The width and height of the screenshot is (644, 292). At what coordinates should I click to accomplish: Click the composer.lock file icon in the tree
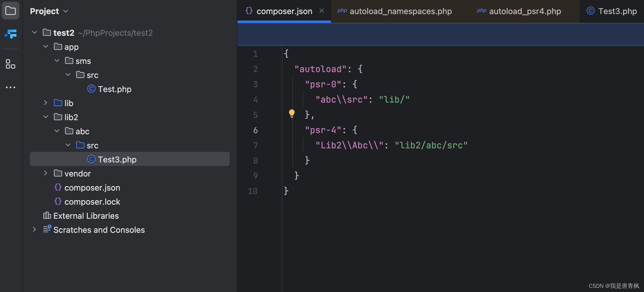pos(58,201)
